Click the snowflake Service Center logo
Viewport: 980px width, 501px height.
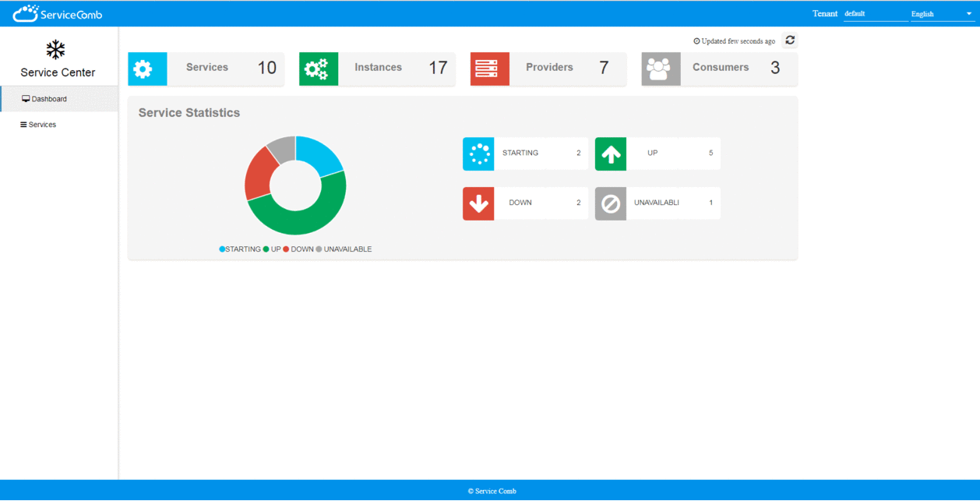pyautogui.click(x=55, y=50)
